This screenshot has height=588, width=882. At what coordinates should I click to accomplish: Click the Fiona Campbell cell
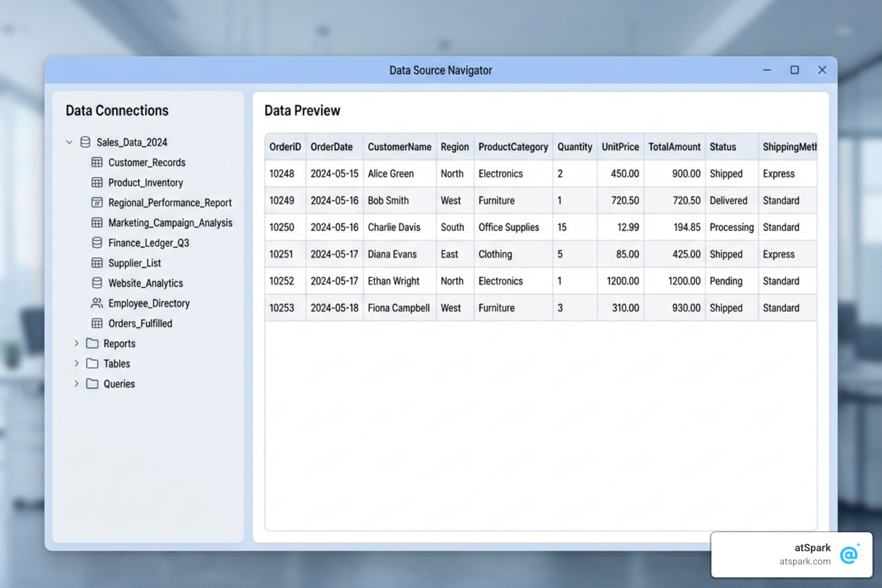400,308
